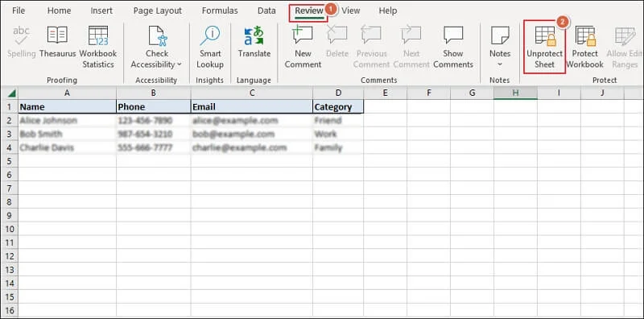
Task: Click the Family category cell
Action: (338, 147)
